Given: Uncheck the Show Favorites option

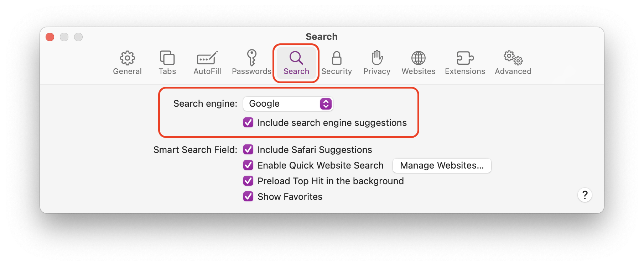Looking at the screenshot, I should click(248, 197).
